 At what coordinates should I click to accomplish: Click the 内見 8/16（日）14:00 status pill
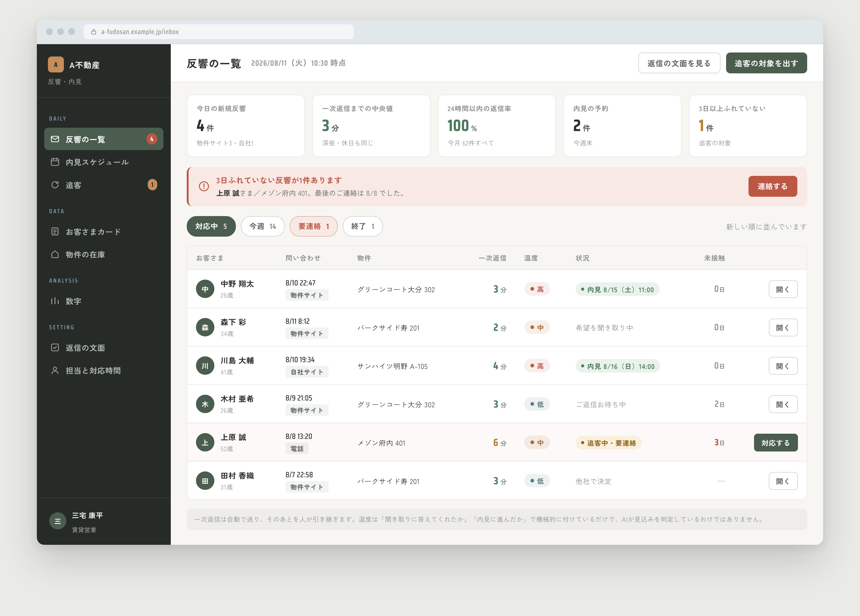tap(618, 366)
